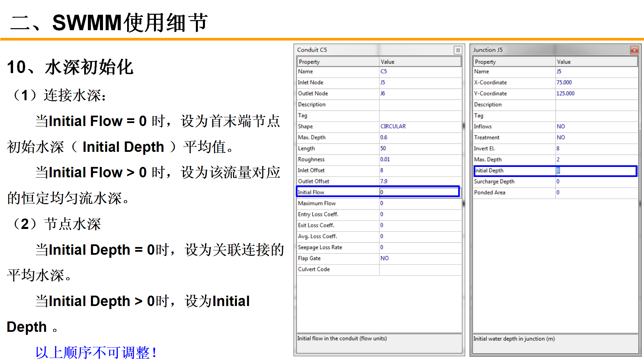Click the Outlet Offset value 7.9

384,181
